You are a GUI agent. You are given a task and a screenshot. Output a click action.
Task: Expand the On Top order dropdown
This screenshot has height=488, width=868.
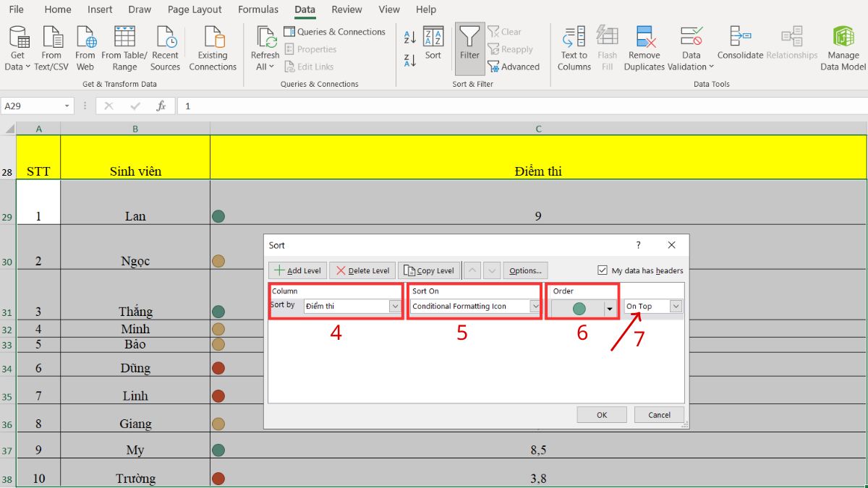click(x=675, y=306)
